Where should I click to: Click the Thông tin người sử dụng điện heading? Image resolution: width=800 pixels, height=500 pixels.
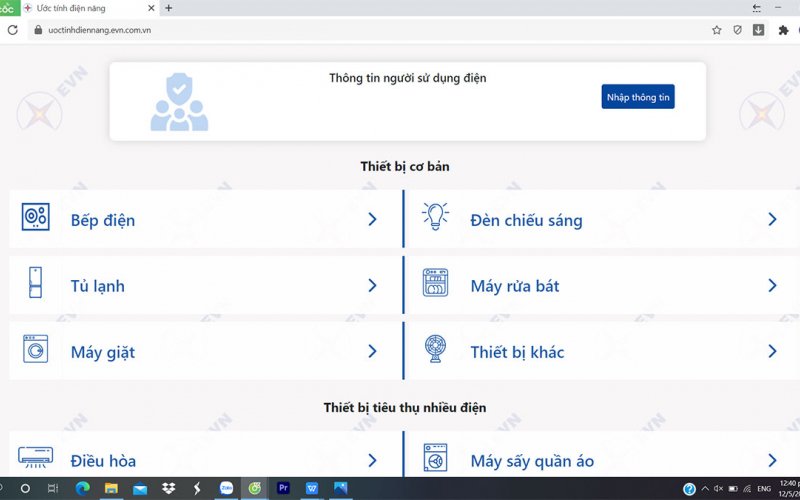coord(408,78)
